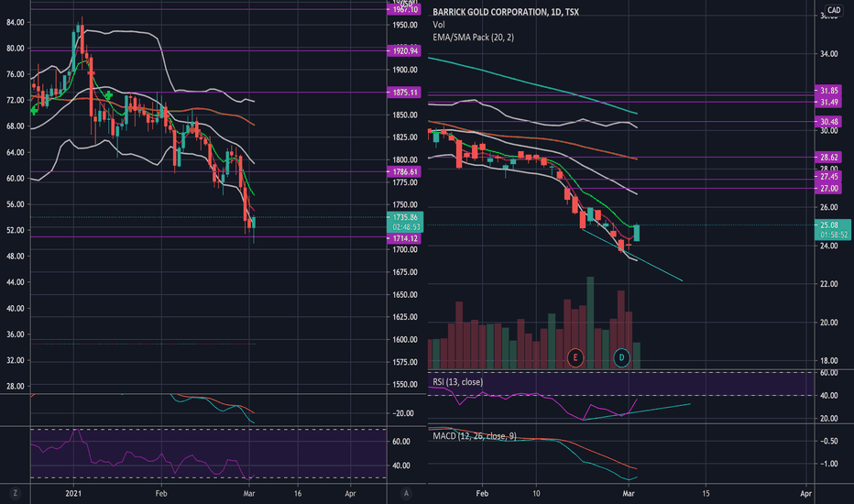Click the MACD (12, 26, close, 9) label
This screenshot has width=854, height=504.
point(475,436)
